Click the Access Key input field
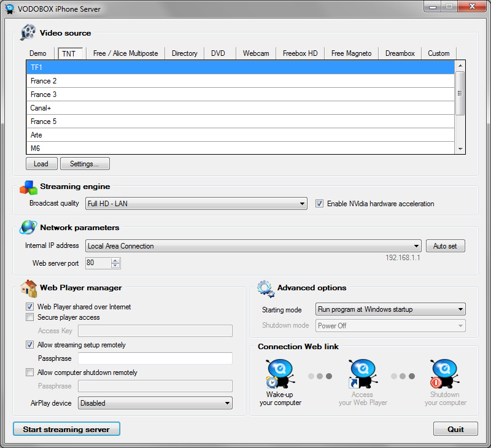This screenshot has width=491, height=448. point(155,331)
